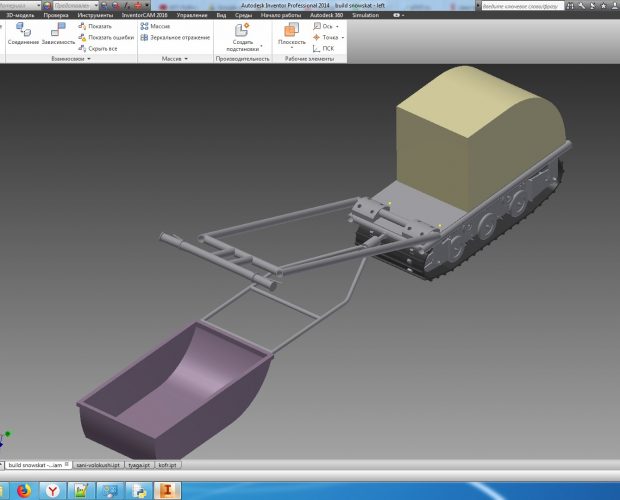Click the Плоскость work plane icon
The image size is (620, 500).
point(292,32)
